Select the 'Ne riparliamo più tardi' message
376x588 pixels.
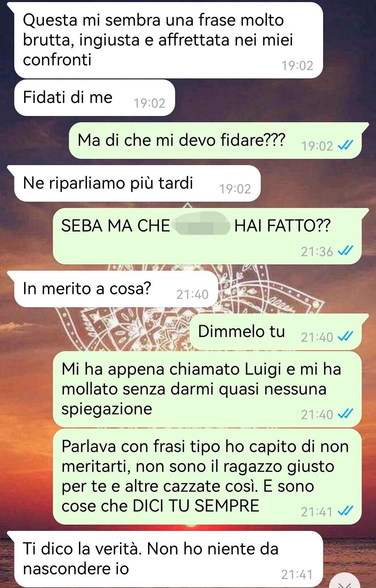point(137,183)
